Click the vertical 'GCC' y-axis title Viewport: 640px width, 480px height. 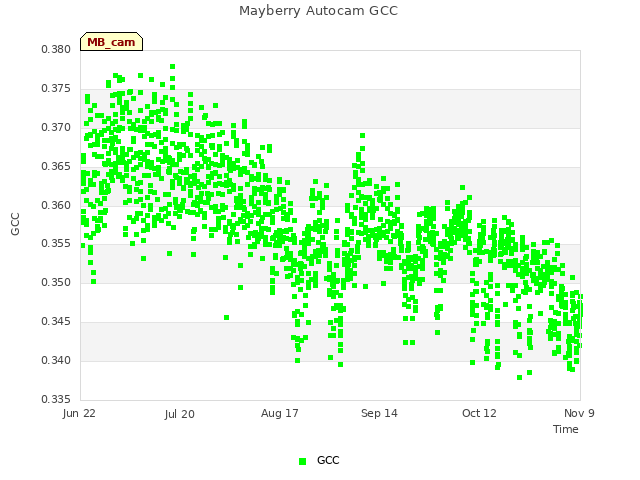[15, 224]
